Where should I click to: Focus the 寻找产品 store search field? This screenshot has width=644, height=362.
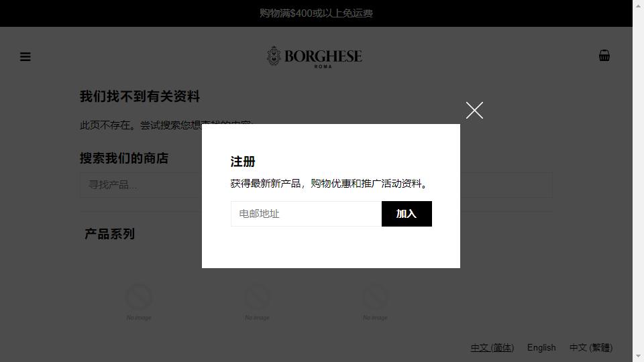pyautogui.click(x=140, y=185)
